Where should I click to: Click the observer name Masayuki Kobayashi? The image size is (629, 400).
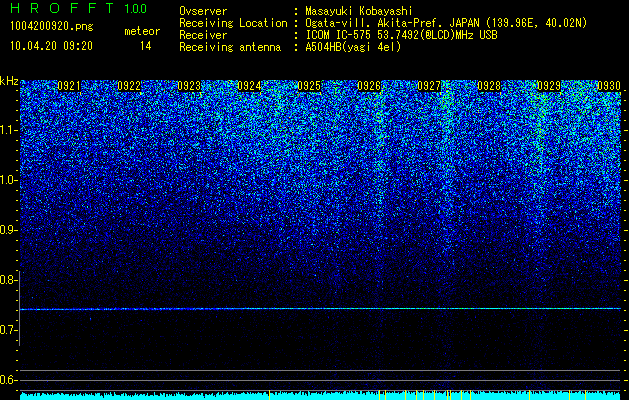pyautogui.click(x=359, y=11)
